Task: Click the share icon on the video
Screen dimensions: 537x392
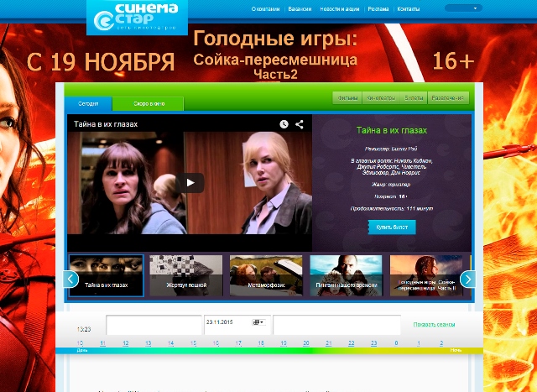Action: (300, 124)
